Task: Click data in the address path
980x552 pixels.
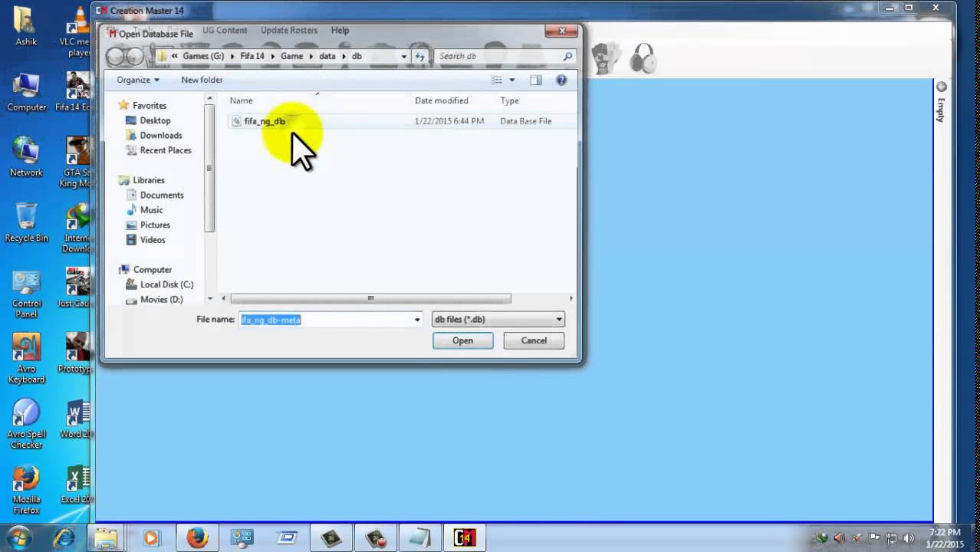Action: (x=327, y=56)
